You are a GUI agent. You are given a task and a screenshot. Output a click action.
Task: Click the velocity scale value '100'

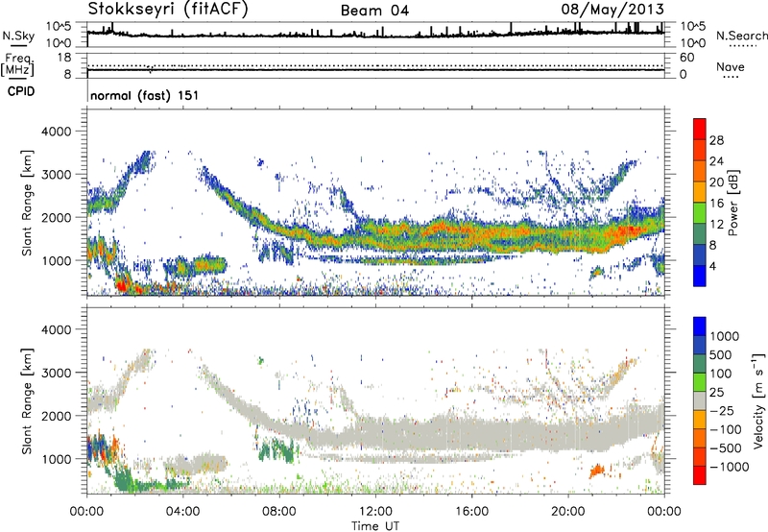point(721,374)
